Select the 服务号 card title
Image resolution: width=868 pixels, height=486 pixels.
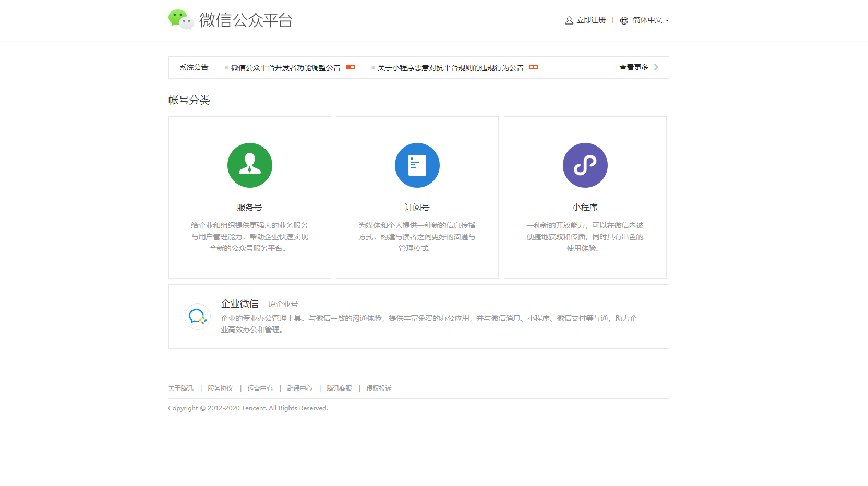pyautogui.click(x=249, y=208)
